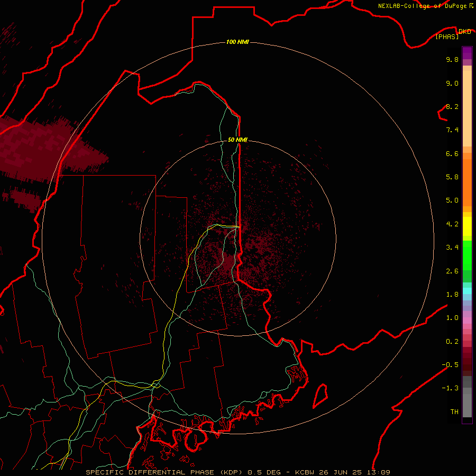Click the "TH" threshold label

pyautogui.click(x=454, y=412)
